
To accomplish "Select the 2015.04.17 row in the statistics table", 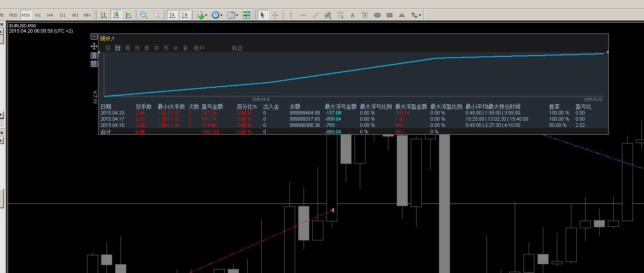I will [112, 119].
